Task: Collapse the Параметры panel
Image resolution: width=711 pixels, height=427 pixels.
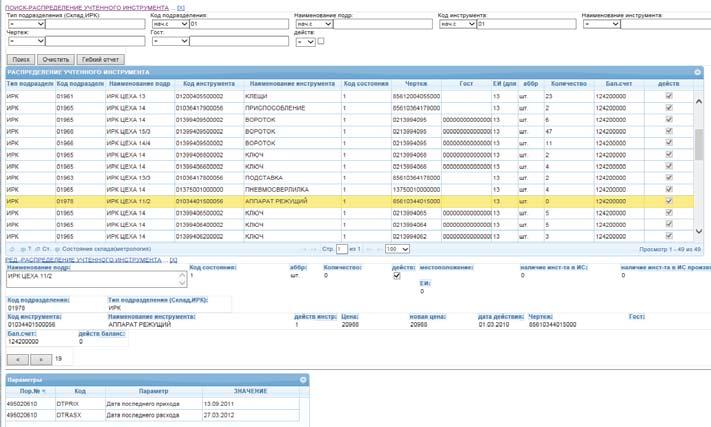Action: (303, 380)
